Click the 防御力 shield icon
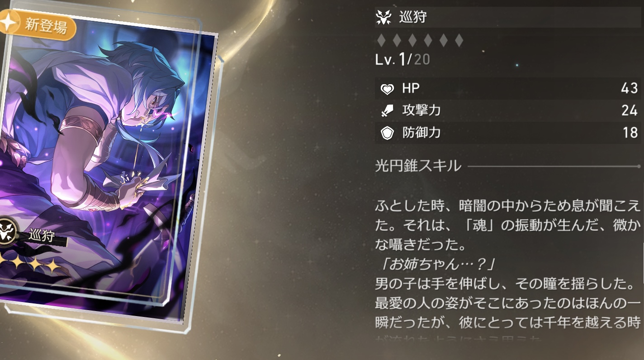Viewport: 644px width, 360px height. (x=387, y=133)
